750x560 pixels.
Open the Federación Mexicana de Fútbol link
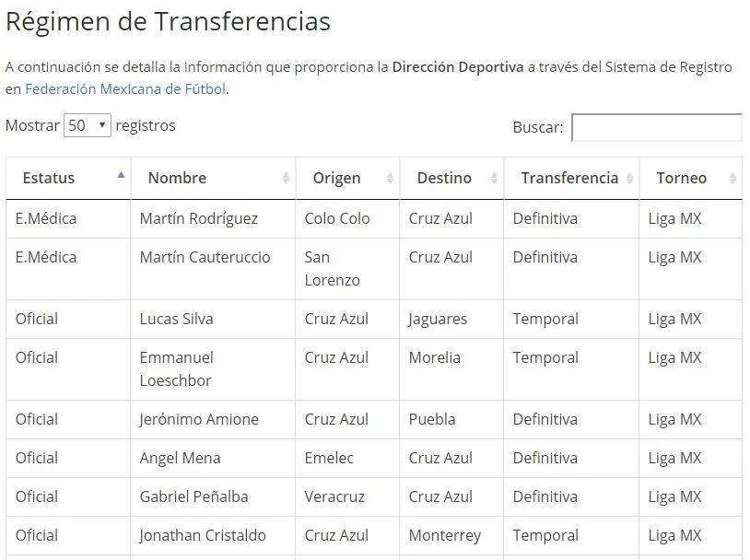click(x=123, y=89)
